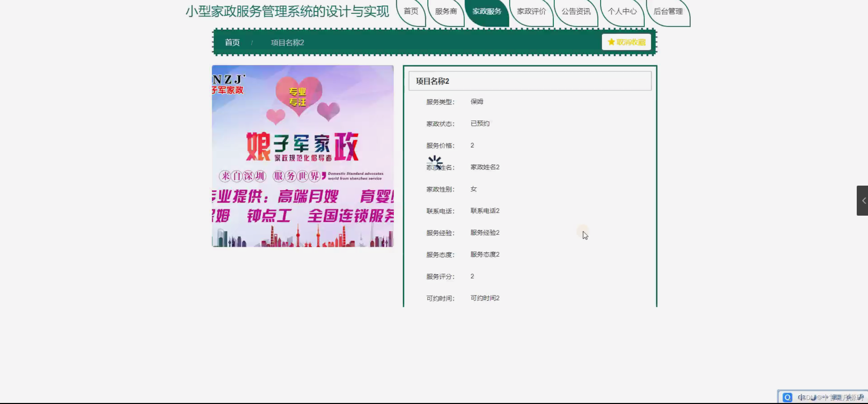Enter the 后台管理 tab
The width and height of the screenshot is (868, 404).
pos(668,11)
